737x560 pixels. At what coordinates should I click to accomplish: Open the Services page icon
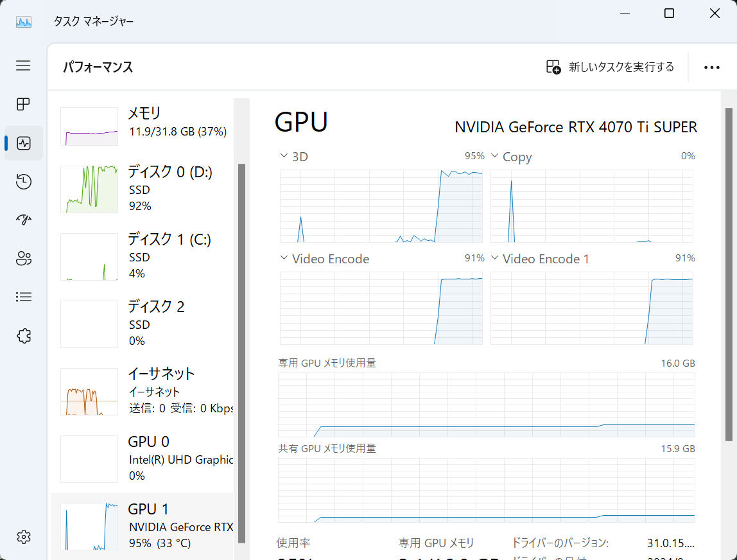point(24,336)
